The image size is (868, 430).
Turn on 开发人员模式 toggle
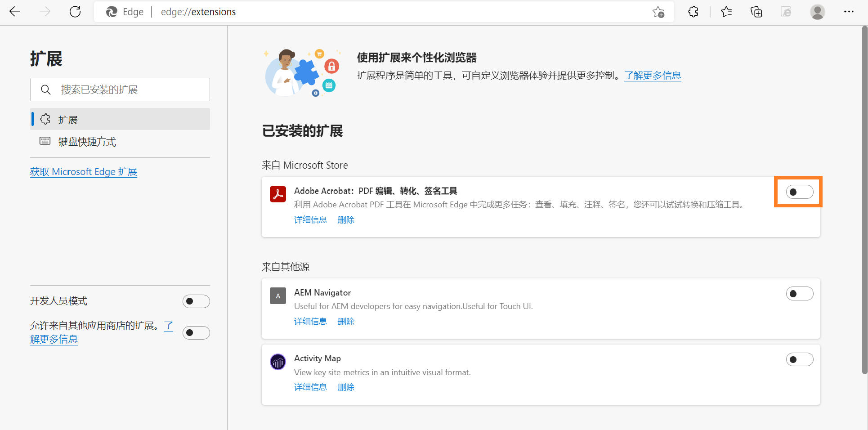196,301
